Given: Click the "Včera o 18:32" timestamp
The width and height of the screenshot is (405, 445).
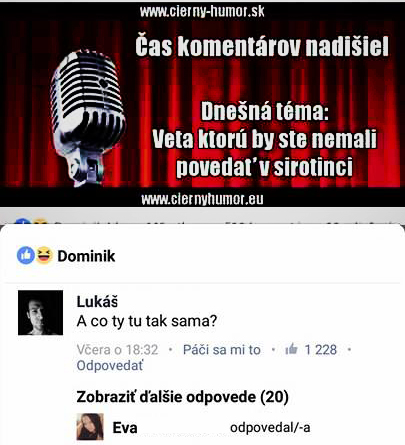Looking at the screenshot, I should 117,350.
